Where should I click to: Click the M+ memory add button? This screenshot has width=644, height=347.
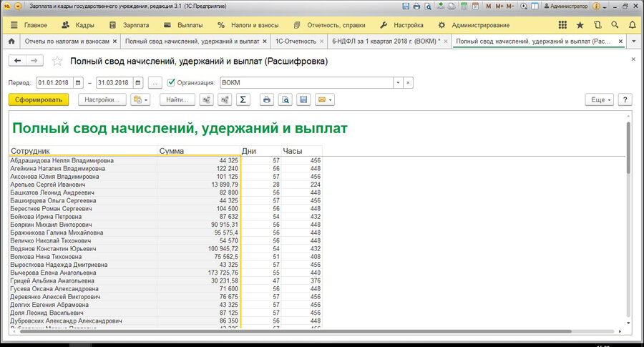[x=499, y=6]
